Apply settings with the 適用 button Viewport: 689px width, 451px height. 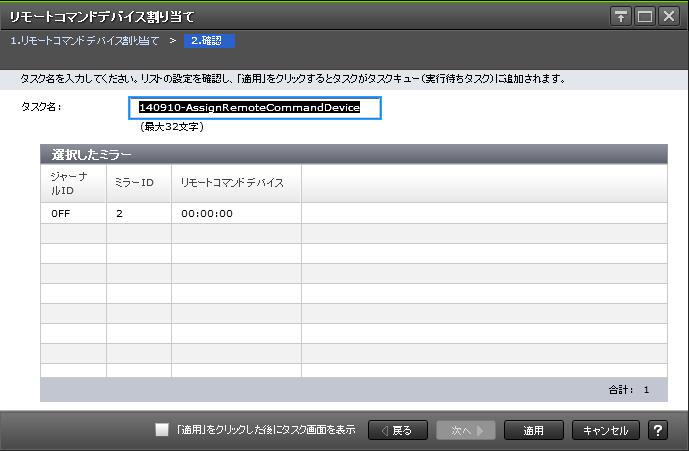pyautogui.click(x=533, y=430)
